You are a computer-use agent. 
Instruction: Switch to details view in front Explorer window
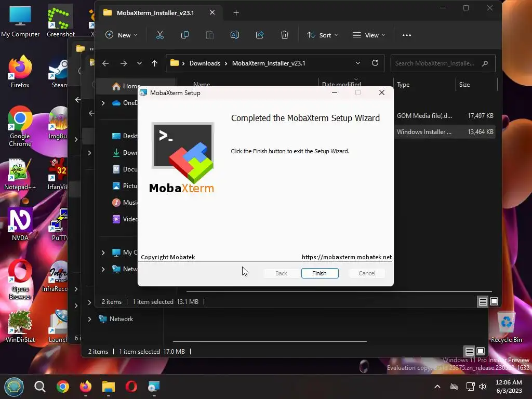tap(483, 301)
